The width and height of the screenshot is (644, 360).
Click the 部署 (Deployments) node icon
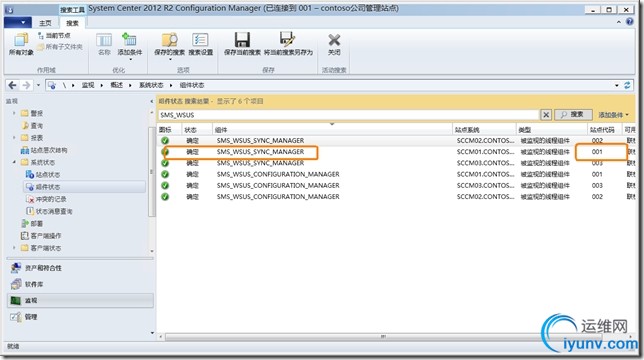[x=25, y=223]
